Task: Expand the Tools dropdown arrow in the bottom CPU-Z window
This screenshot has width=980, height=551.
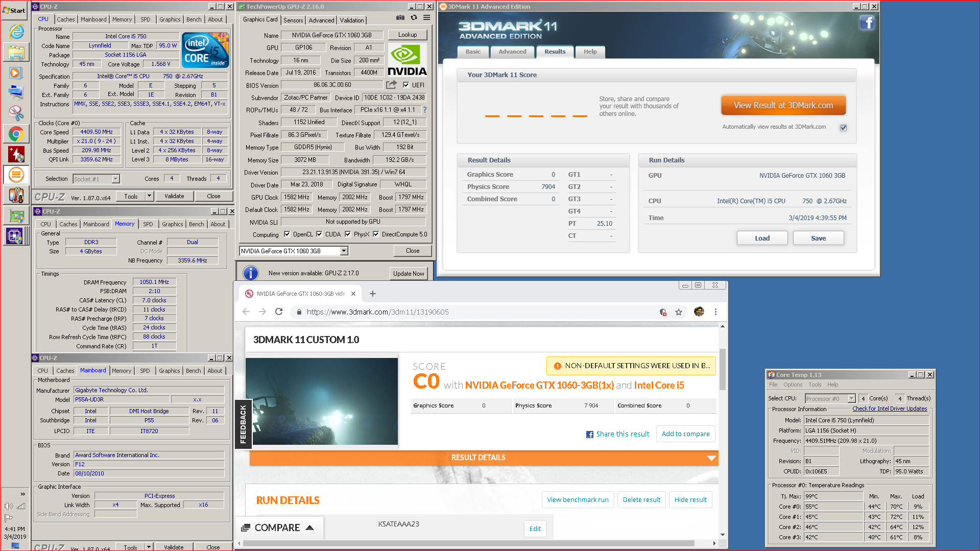Action: 149,547
